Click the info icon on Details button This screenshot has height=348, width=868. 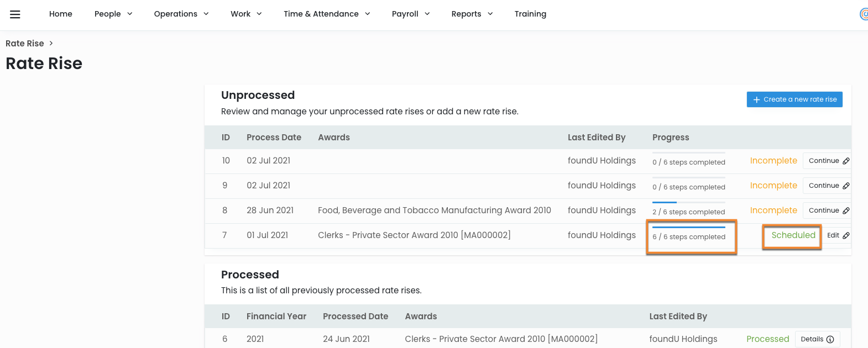(830, 340)
